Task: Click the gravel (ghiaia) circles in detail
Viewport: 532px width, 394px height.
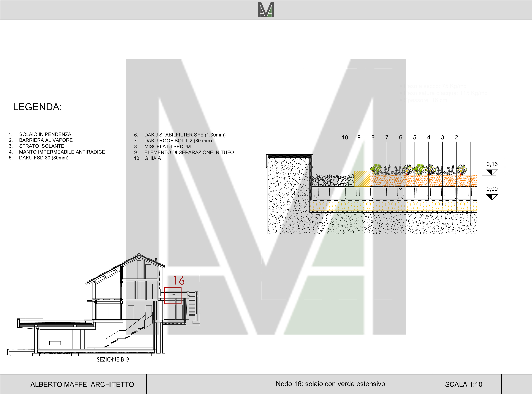Action: (333, 181)
